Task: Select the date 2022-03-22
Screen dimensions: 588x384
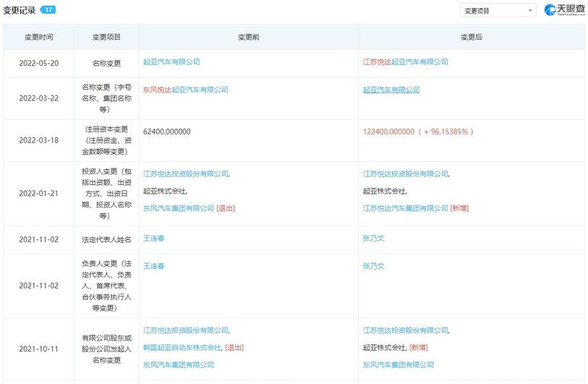Action: [38, 98]
